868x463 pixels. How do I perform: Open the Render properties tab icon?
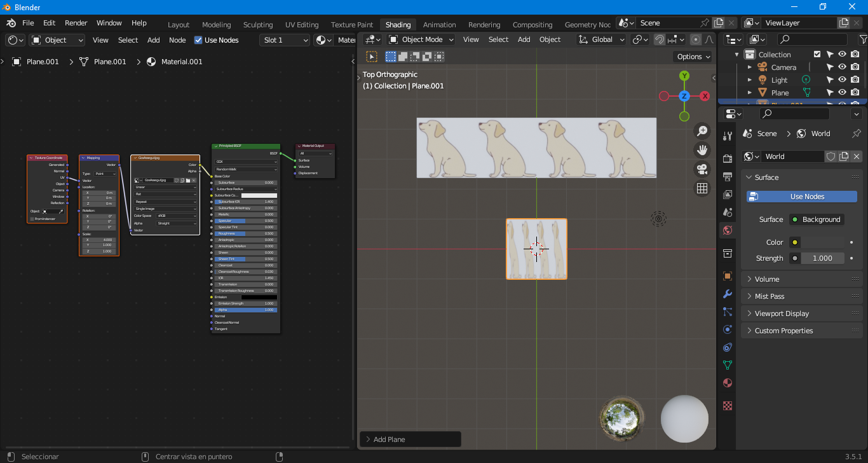click(728, 158)
